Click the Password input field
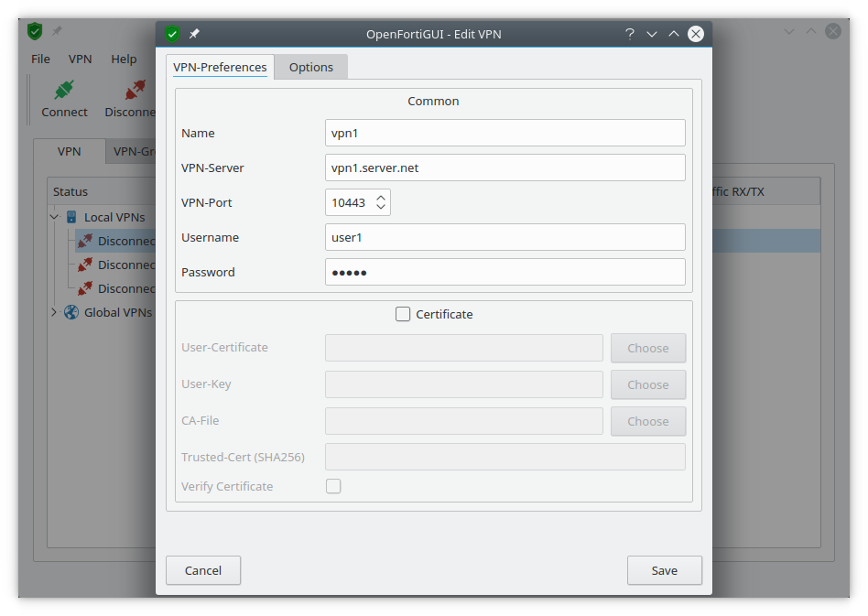This screenshot has width=868, height=616. coord(505,272)
